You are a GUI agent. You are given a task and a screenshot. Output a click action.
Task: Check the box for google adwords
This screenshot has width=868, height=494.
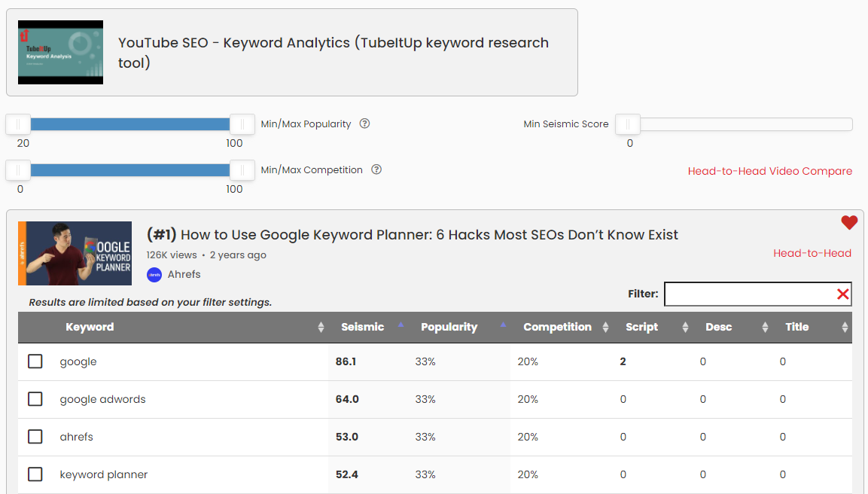pos(35,399)
